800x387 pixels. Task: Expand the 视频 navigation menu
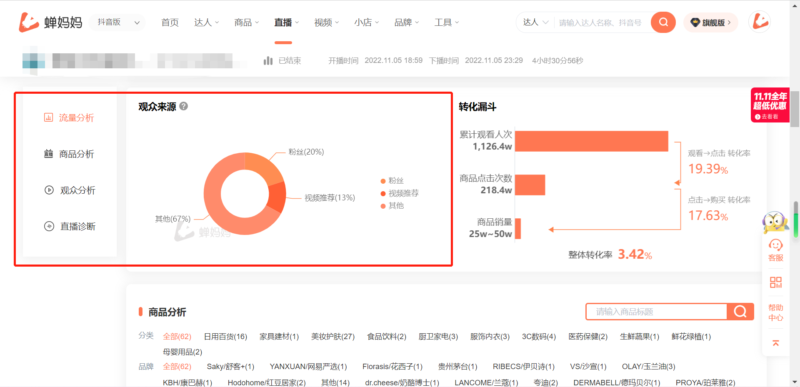[x=327, y=22]
